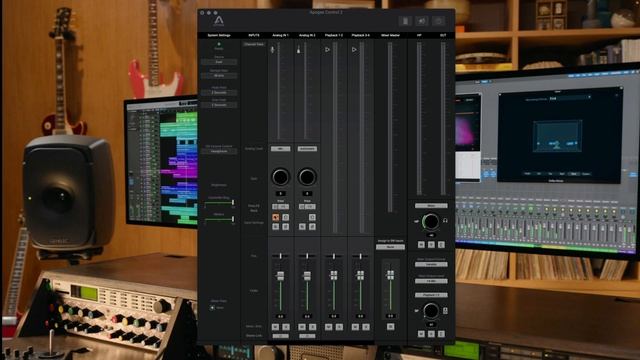Click the gain value field under the Analog IN 2 knob
Image resolution: width=640 pixels, height=360 pixels.
click(307, 193)
